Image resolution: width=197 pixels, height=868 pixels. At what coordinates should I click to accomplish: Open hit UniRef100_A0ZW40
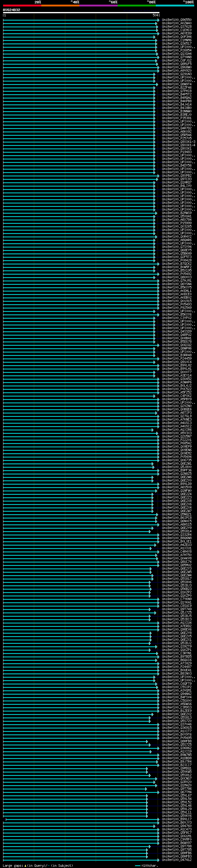pos(177,23)
